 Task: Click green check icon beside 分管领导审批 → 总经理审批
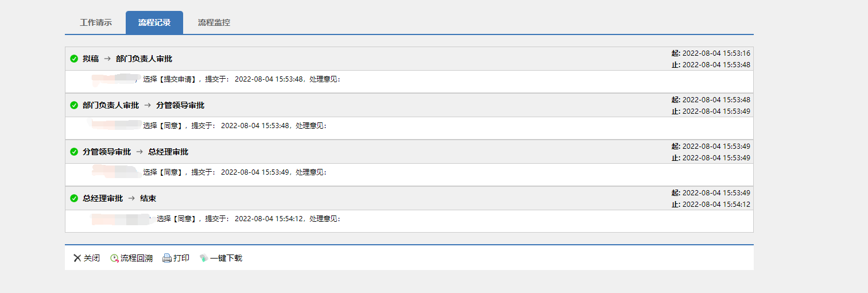pos(74,152)
